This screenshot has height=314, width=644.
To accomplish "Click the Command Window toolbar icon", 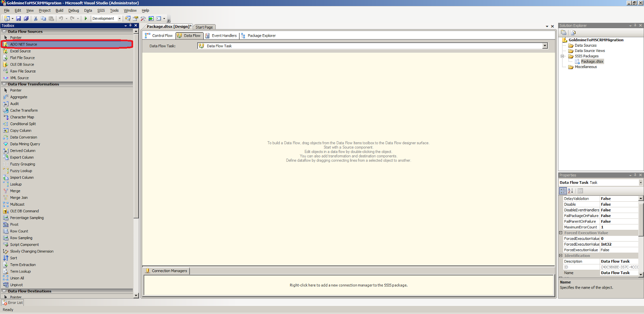I will 159,19.
